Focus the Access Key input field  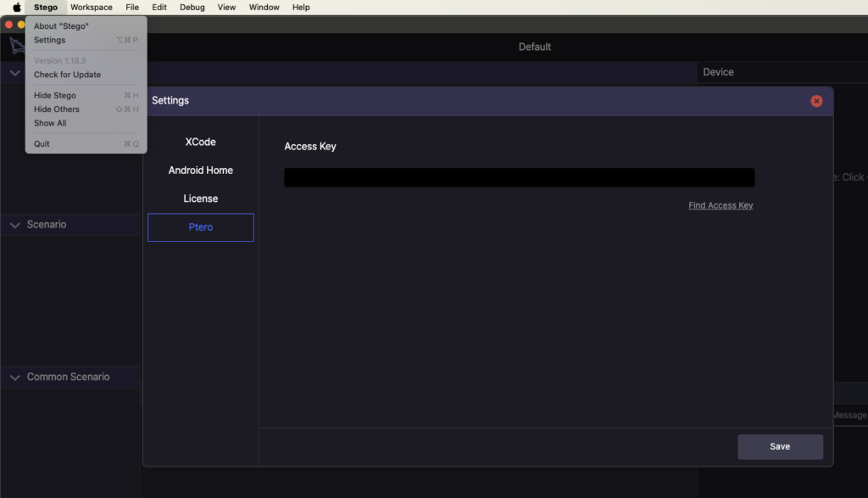[520, 177]
